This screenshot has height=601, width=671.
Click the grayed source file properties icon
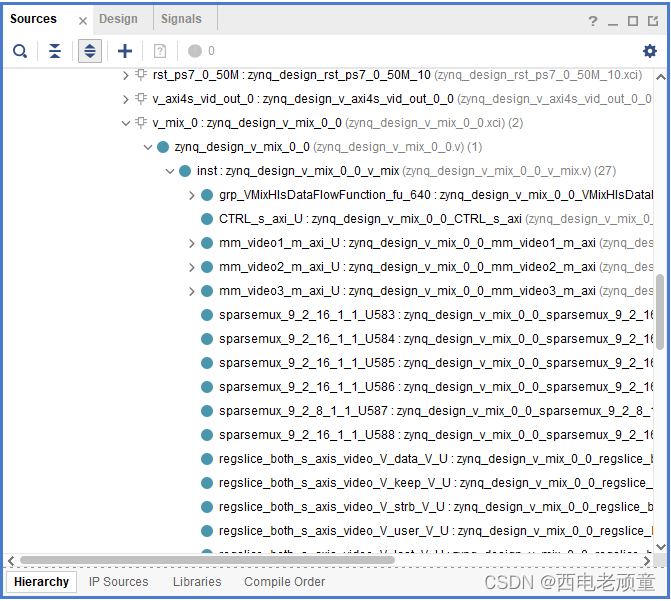(x=160, y=51)
